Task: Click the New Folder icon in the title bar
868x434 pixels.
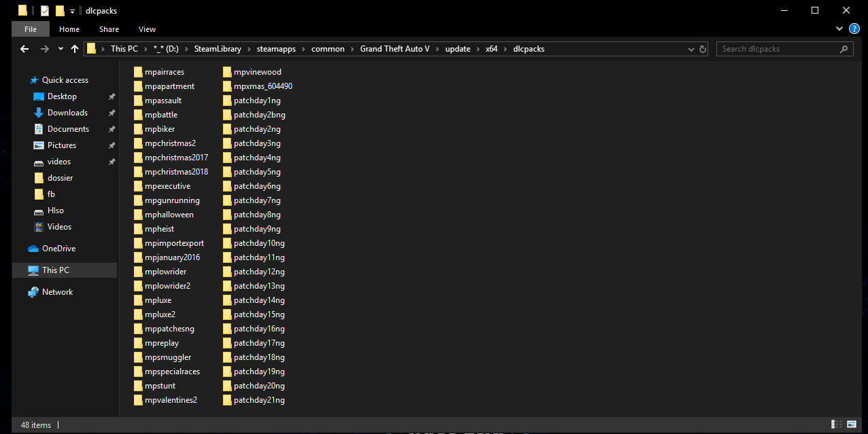Action: (x=60, y=11)
